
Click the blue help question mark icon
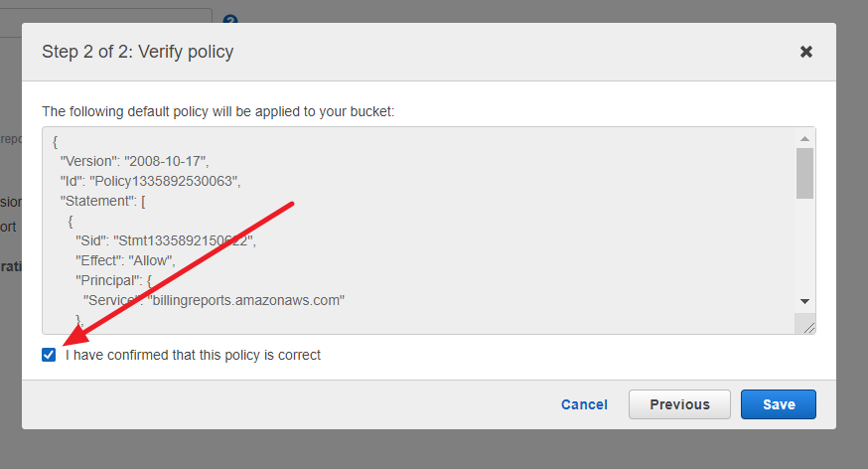pos(230,21)
